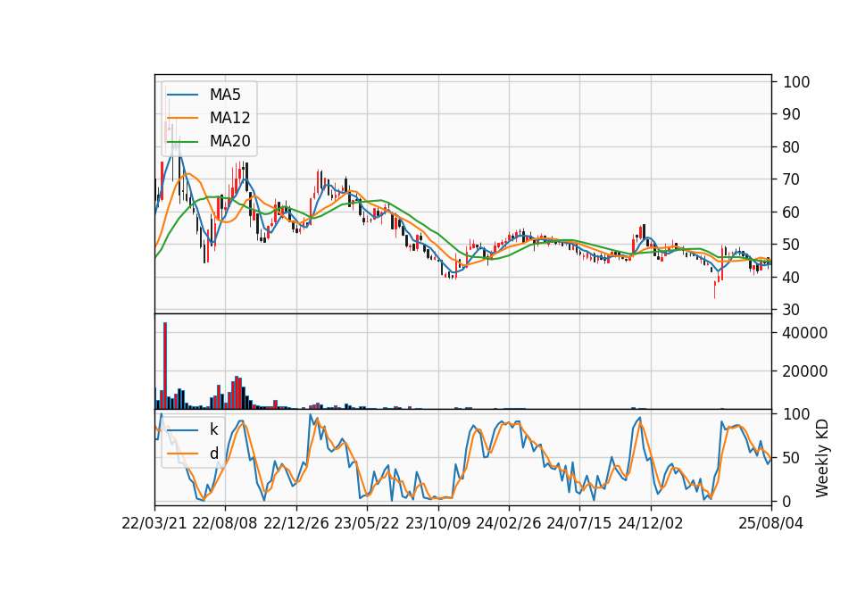
Task: Click the 30 price tick label
Action: tap(792, 310)
